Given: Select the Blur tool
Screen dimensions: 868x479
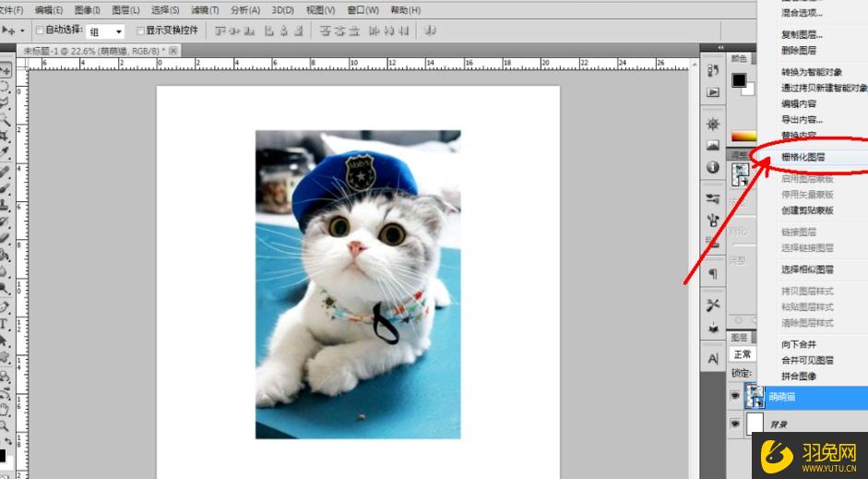Looking at the screenshot, I should pyautogui.click(x=5, y=271).
